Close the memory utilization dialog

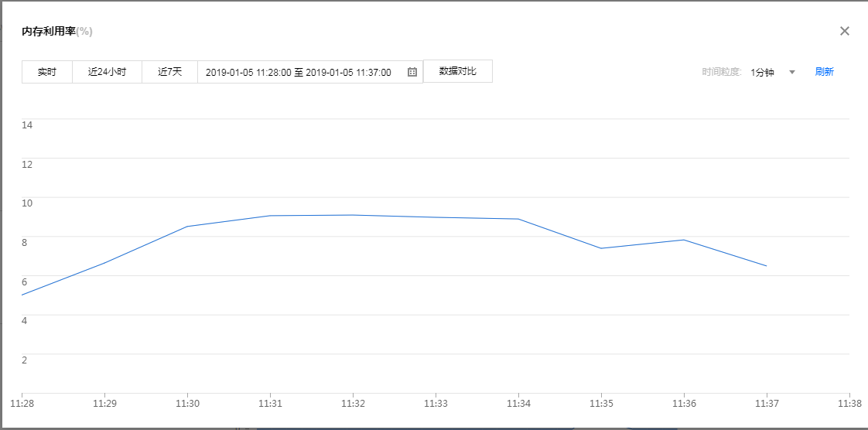845,31
